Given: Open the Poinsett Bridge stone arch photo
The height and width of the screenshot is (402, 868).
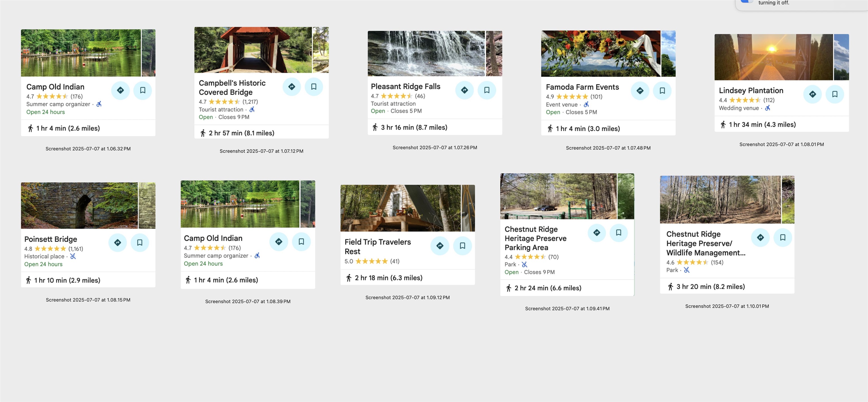Looking at the screenshot, I should (79, 205).
